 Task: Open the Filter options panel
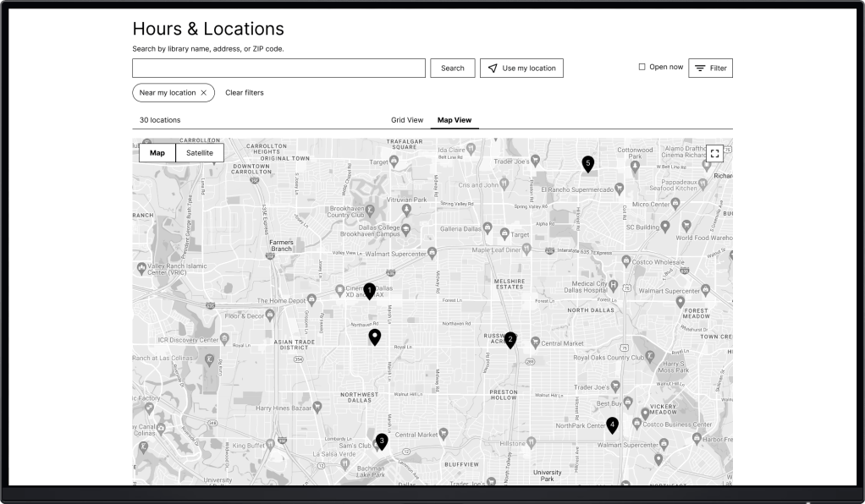coord(709,68)
